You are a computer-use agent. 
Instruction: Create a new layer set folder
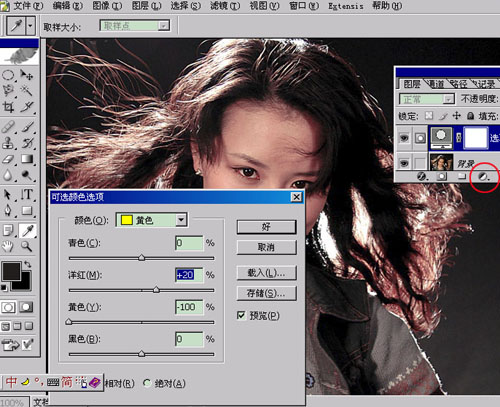pyautogui.click(x=462, y=176)
